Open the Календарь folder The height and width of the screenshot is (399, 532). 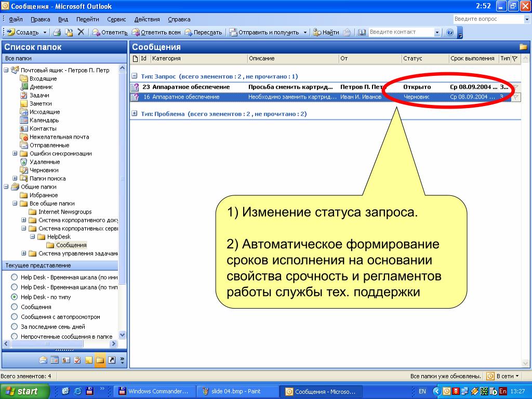click(44, 120)
